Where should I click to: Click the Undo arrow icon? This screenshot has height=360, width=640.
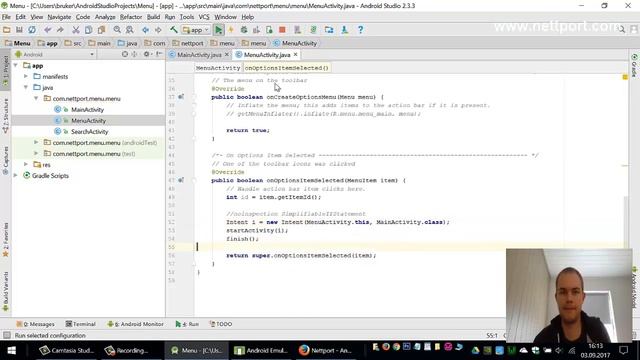click(48, 30)
